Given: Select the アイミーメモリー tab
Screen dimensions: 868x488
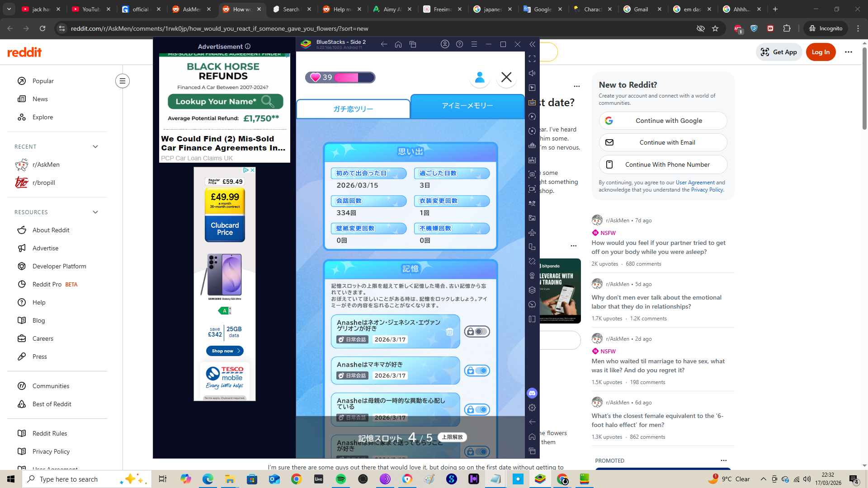Looking at the screenshot, I should tap(467, 106).
